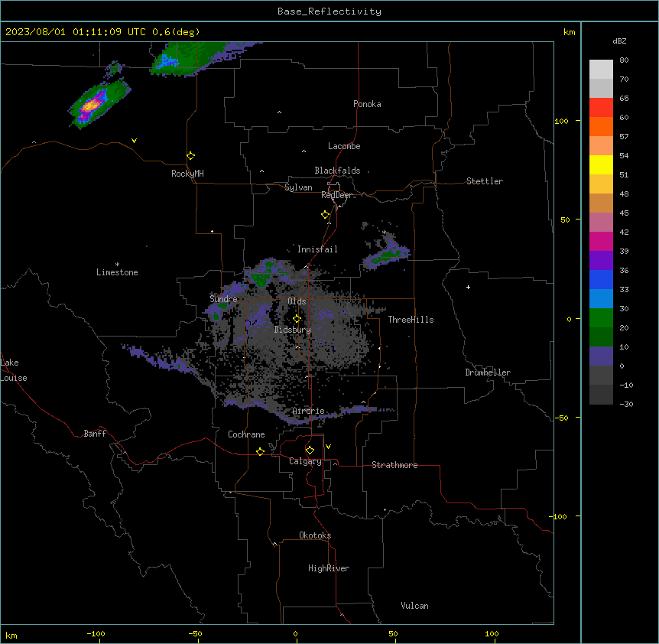Screen dimensions: 659x644
Task: Click the Lacombe city label
Action: (344, 146)
